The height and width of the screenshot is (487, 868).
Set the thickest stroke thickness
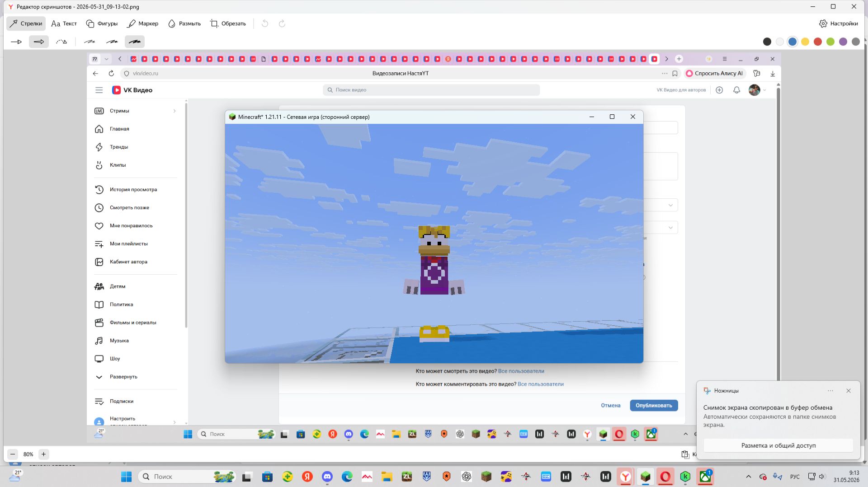(x=135, y=42)
